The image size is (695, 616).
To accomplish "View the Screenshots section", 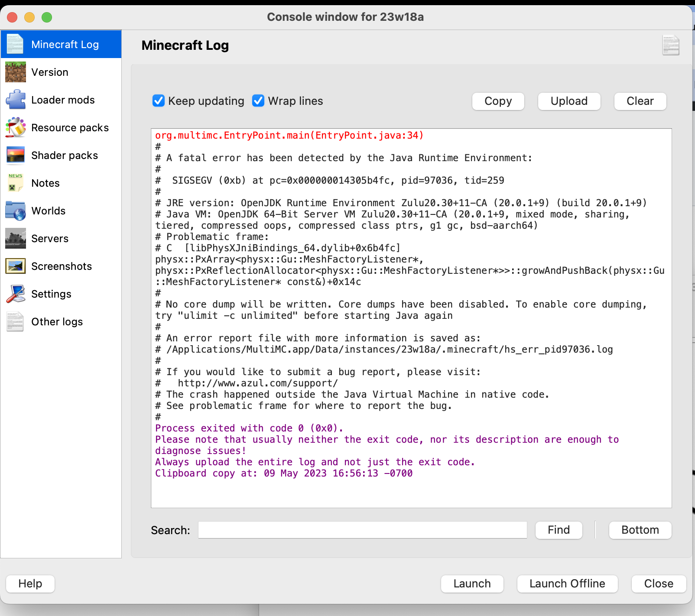I will pyautogui.click(x=62, y=266).
